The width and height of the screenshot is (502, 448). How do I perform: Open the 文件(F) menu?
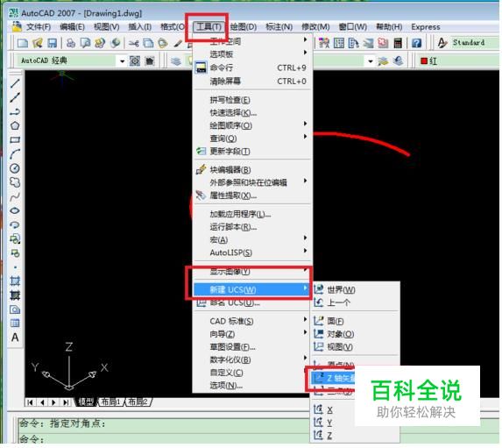point(39,26)
